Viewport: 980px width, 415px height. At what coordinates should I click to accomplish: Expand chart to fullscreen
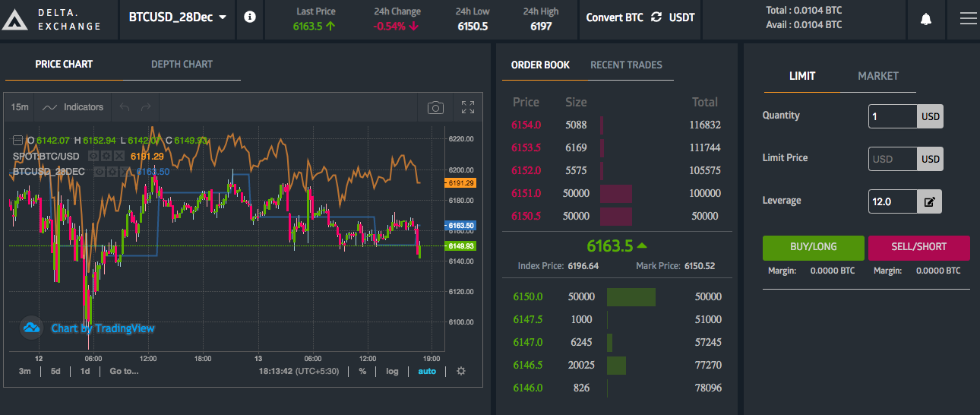point(468,107)
